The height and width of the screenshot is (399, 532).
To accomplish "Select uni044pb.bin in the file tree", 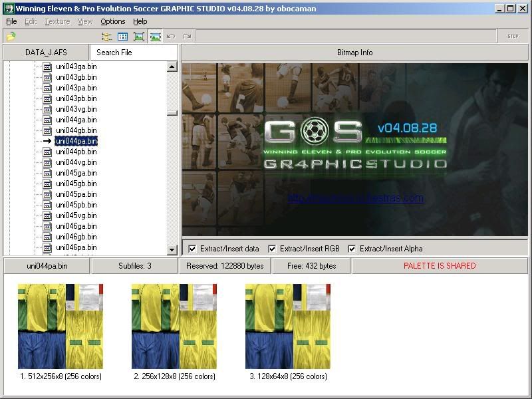I will 76,152.
